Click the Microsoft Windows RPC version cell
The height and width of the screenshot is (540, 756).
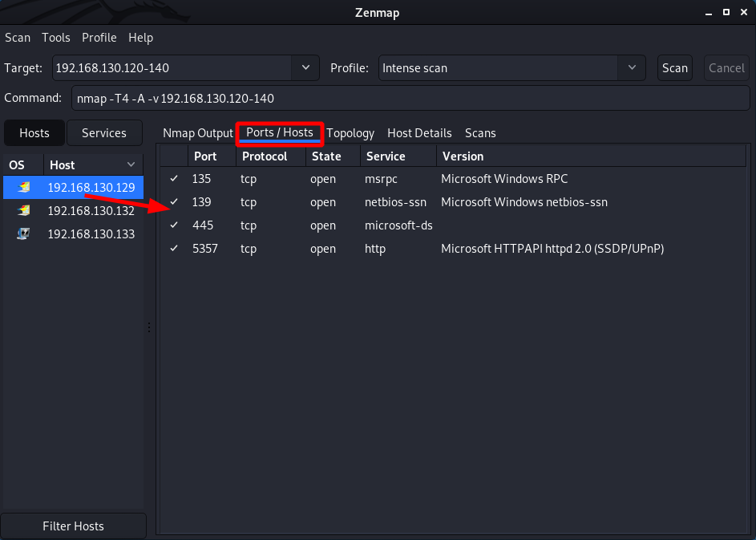coord(504,179)
